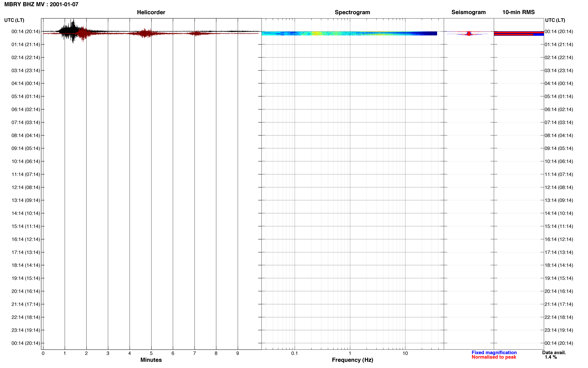Viewport: 588px width, 368px height.
Task: Click the left time label '12:14 (08:14)'
Action: tap(26, 187)
